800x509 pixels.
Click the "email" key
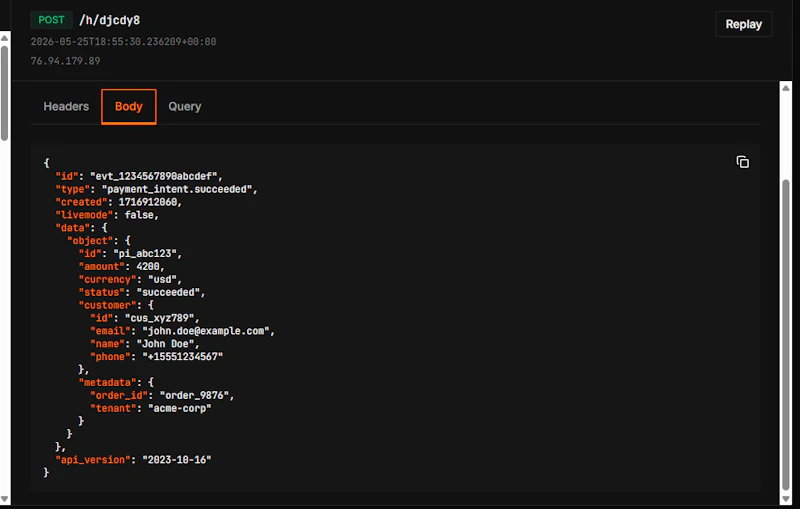coord(110,331)
